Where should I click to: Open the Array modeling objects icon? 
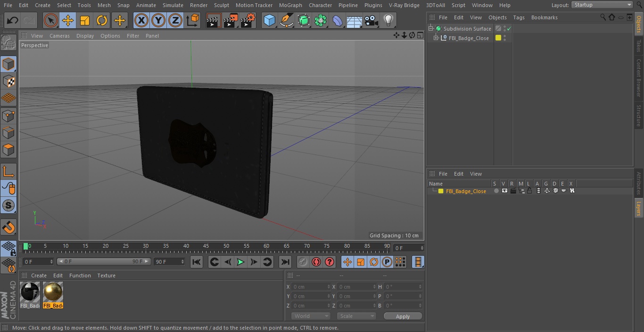click(x=321, y=20)
